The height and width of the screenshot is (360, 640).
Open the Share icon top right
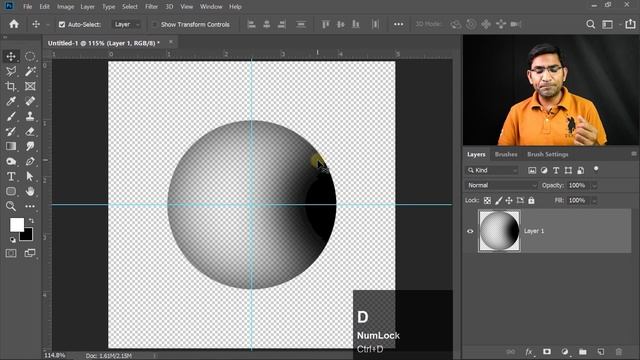click(x=630, y=24)
